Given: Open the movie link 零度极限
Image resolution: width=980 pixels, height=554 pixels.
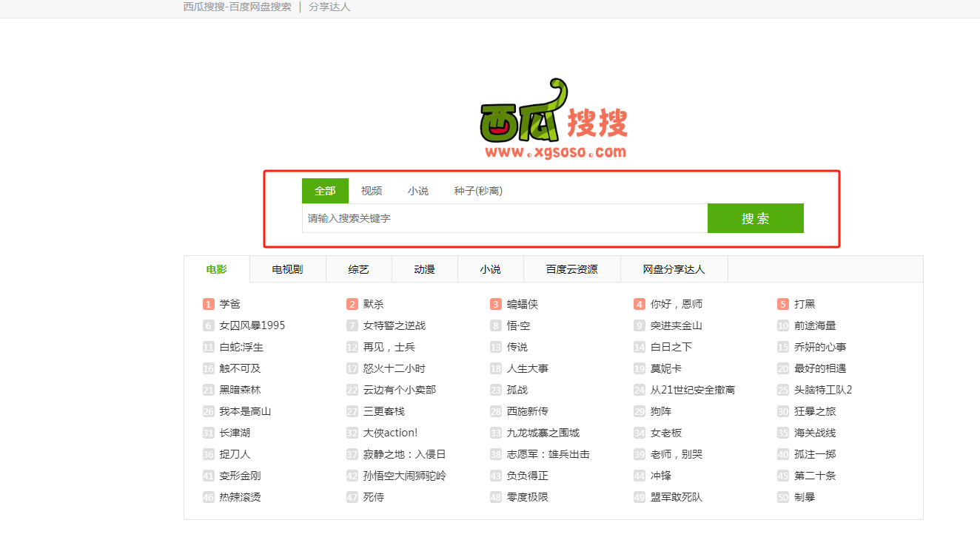Looking at the screenshot, I should point(528,497).
